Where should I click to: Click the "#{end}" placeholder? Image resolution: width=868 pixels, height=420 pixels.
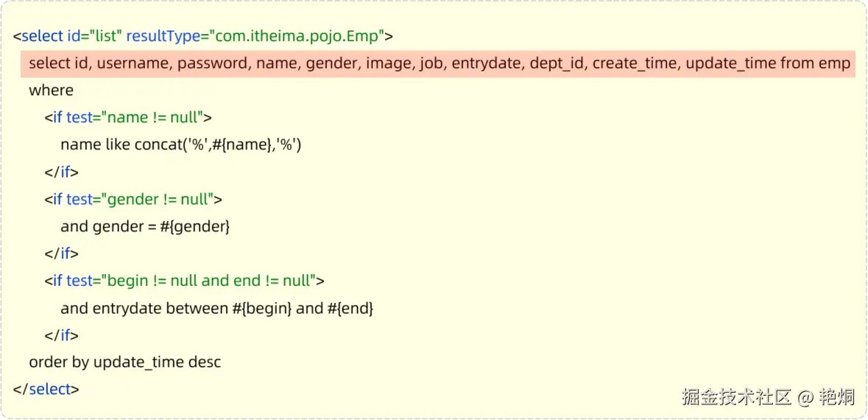coord(350,309)
